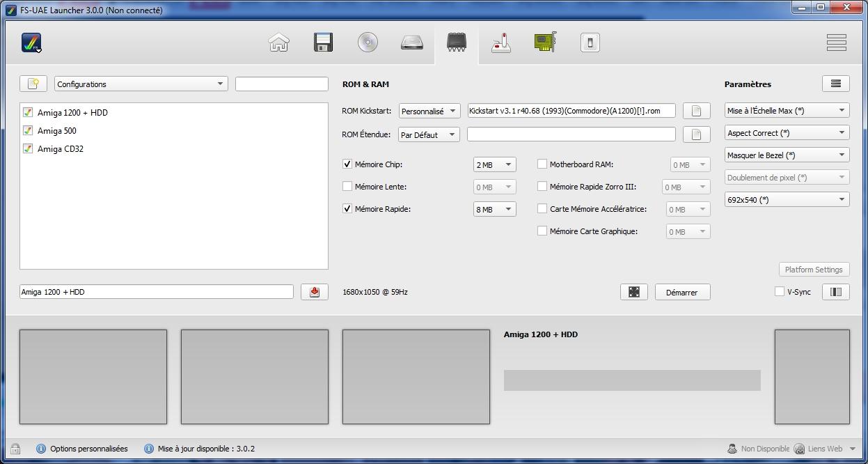The image size is (868, 464).
Task: Open the joystick input options tab
Action: [500, 42]
